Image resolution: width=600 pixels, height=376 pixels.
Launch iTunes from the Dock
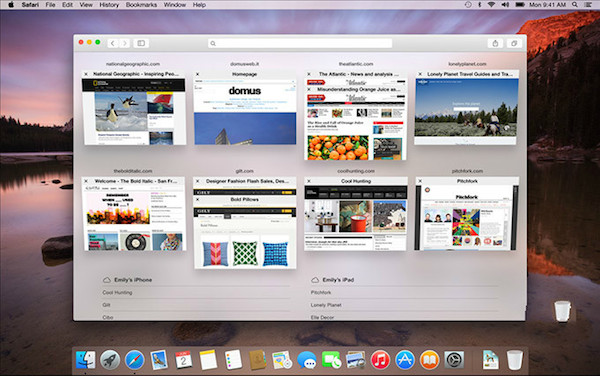tap(380, 360)
